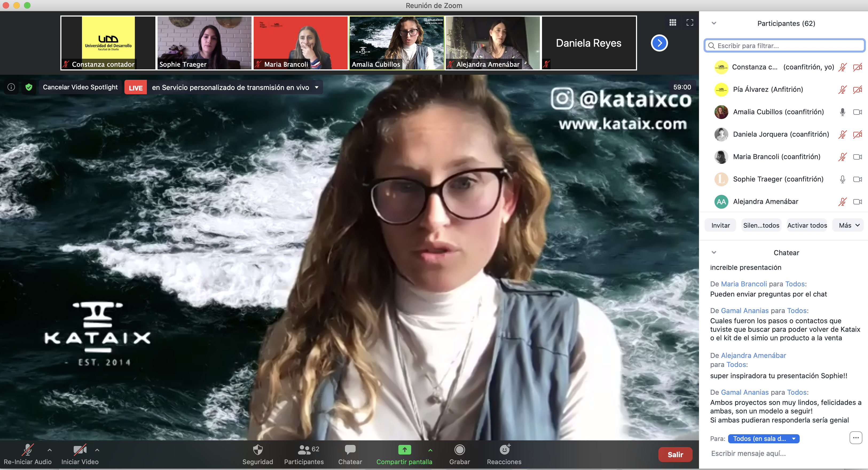Select Constanza c... (coanfitrión, yo) row
Image resolution: width=868 pixels, height=470 pixels.
(784, 67)
